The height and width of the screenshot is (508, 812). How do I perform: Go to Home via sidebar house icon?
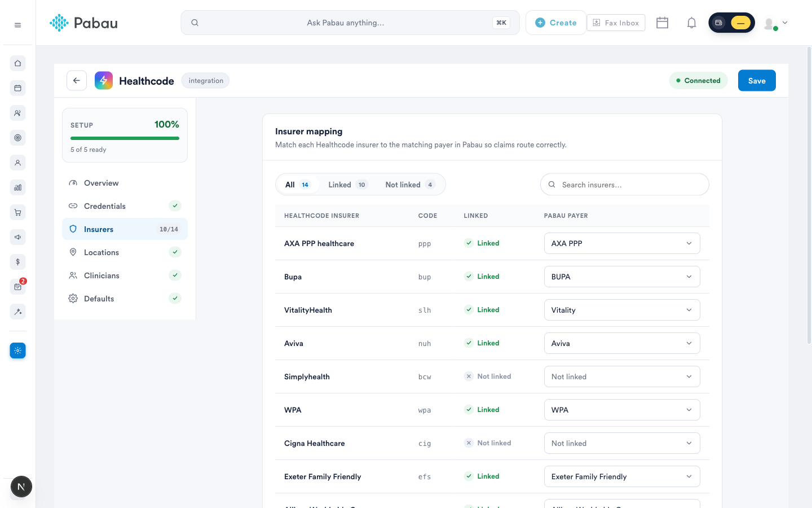pos(17,63)
